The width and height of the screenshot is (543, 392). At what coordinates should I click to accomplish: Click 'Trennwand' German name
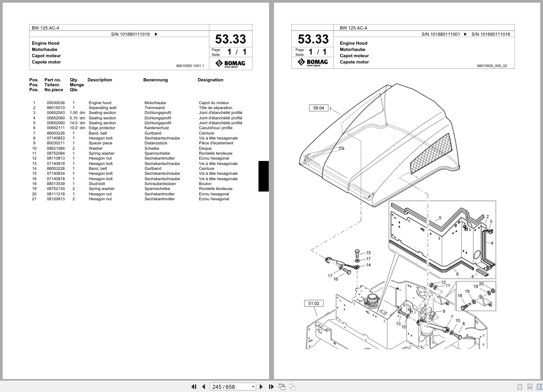pos(154,108)
